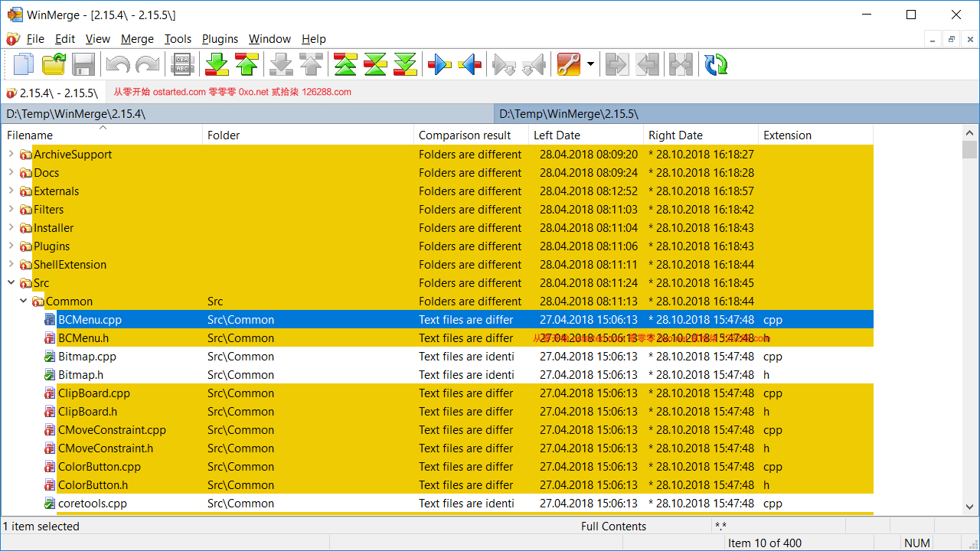Click the vertical scrollbar down arrow
Image resolution: width=980 pixels, height=551 pixels.
point(969,507)
